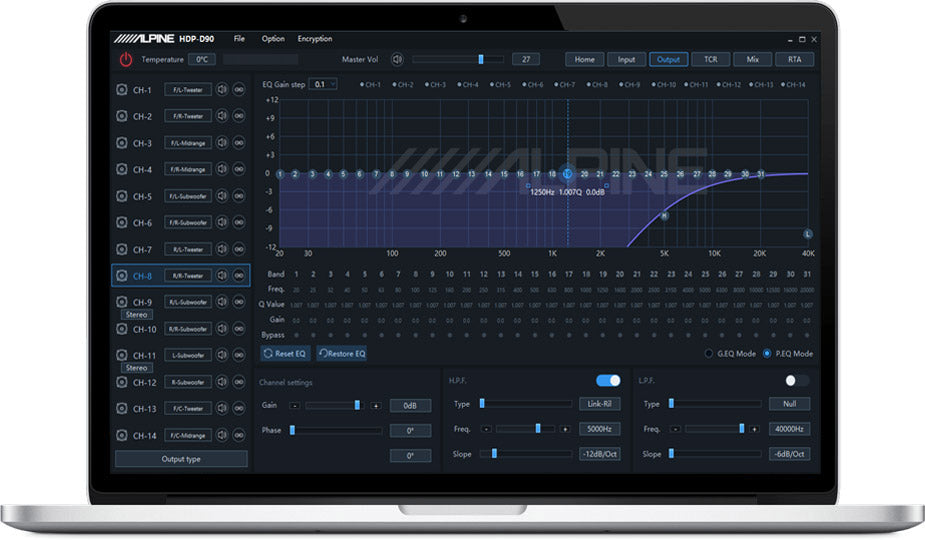Screen dimensions: 925x540
Task: Click the link icon for CH-1
Action: (x=239, y=90)
